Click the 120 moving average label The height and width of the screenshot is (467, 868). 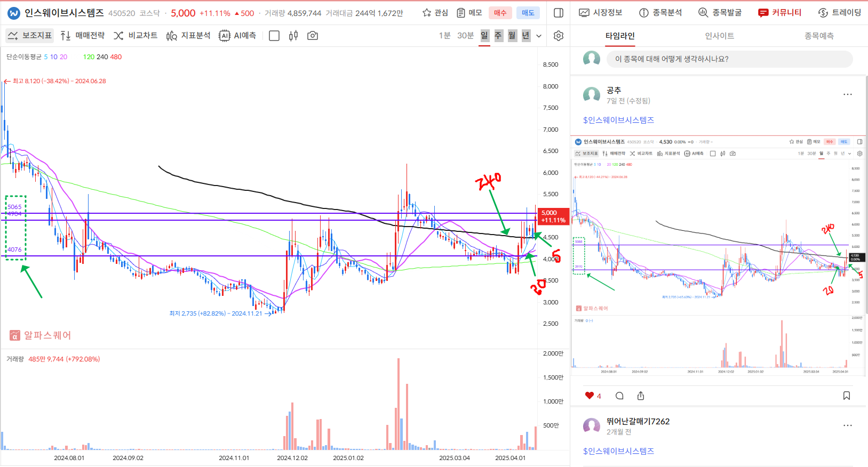coord(89,57)
